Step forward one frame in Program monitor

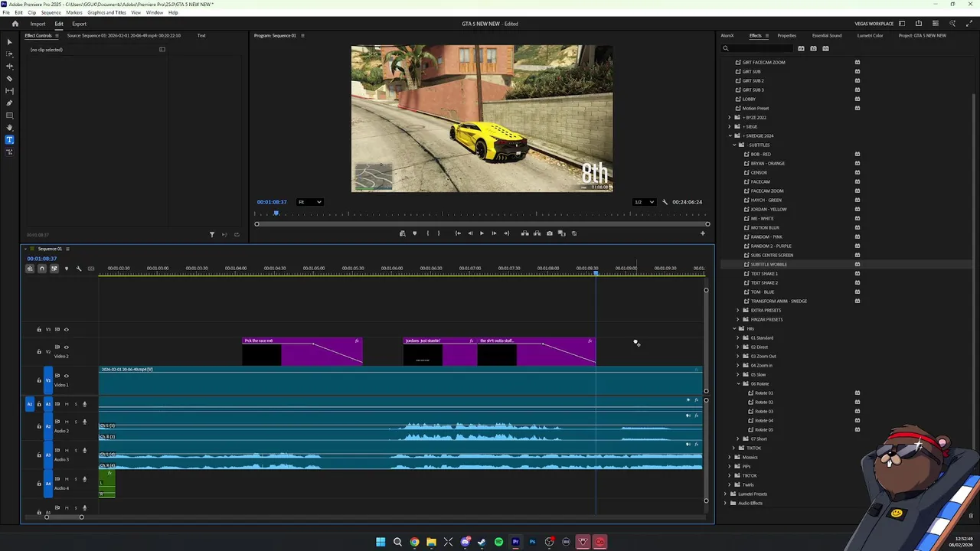click(x=494, y=233)
